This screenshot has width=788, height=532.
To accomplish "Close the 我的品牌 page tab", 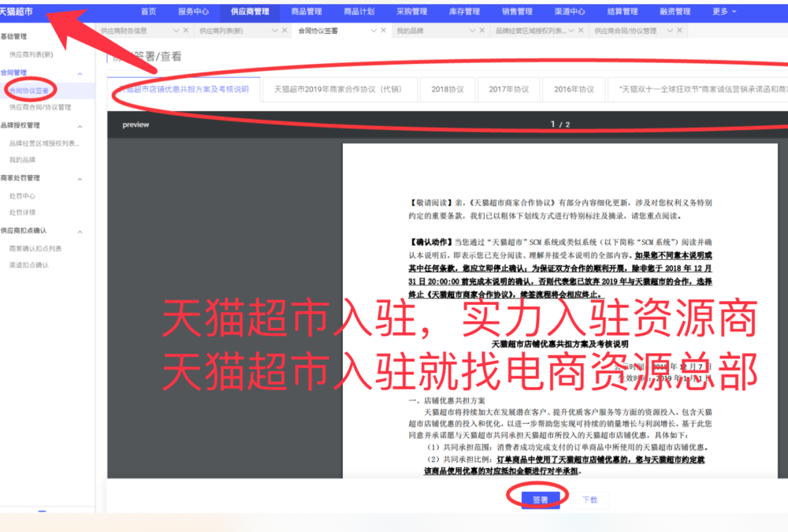I will (x=482, y=31).
